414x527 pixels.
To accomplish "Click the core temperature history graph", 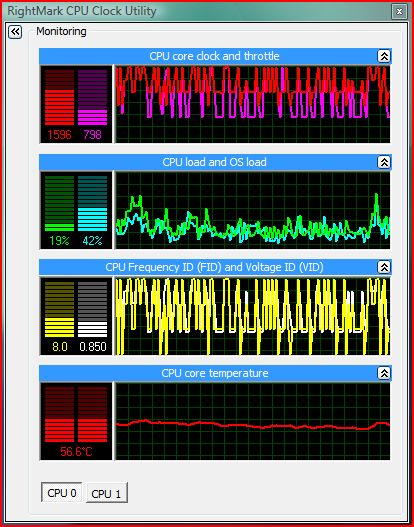I will (253, 421).
